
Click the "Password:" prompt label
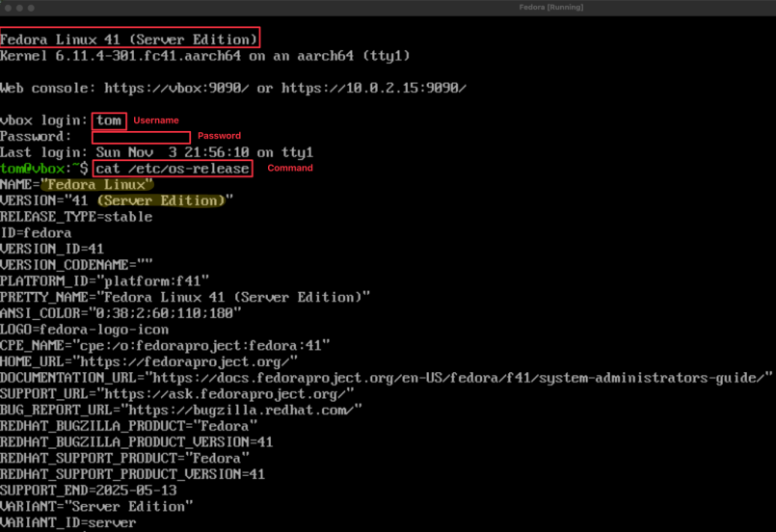click(36, 136)
